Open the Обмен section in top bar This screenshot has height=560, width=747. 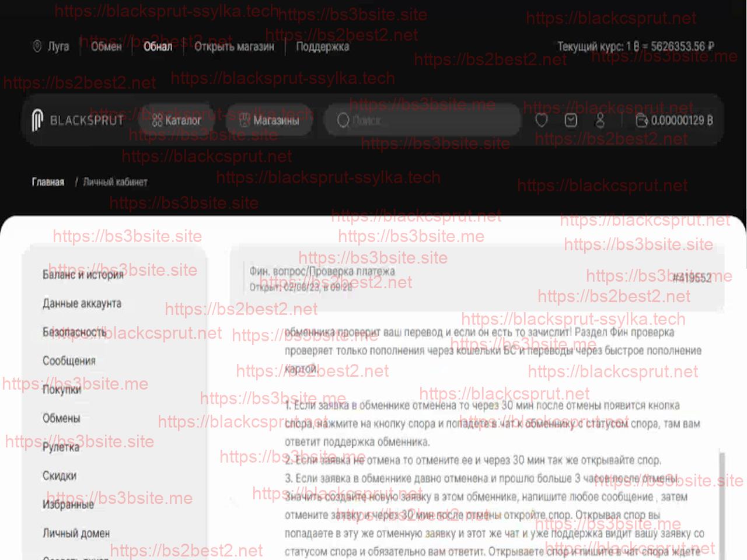click(106, 47)
